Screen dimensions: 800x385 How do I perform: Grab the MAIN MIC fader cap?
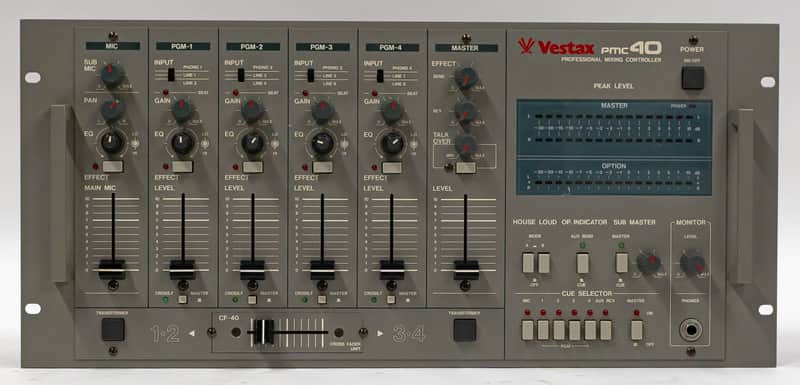click(x=112, y=269)
